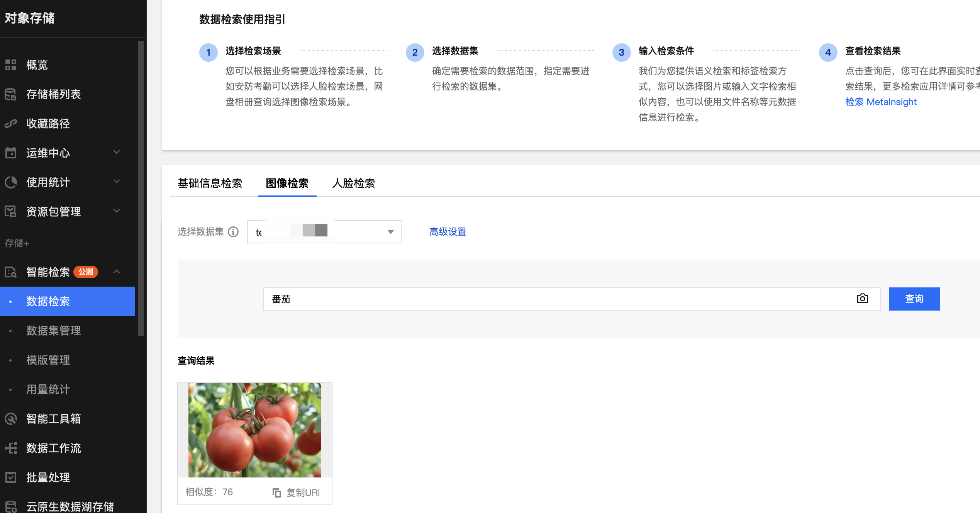Click 对象存储 sidebar title
This screenshot has height=513, width=980.
(x=30, y=18)
